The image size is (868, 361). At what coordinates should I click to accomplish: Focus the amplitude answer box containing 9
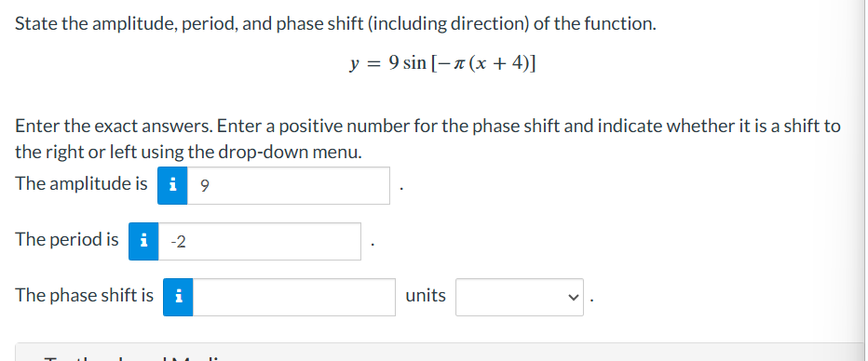click(x=289, y=185)
